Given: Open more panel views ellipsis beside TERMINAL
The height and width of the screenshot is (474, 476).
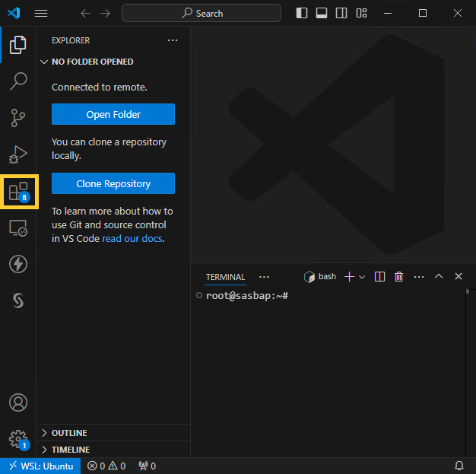Looking at the screenshot, I should click(264, 277).
